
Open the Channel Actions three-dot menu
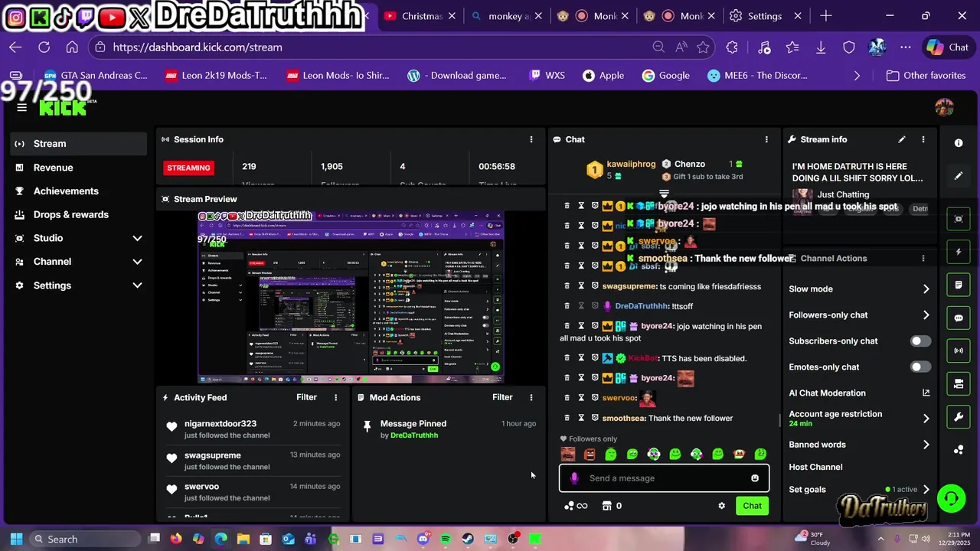pos(923,259)
